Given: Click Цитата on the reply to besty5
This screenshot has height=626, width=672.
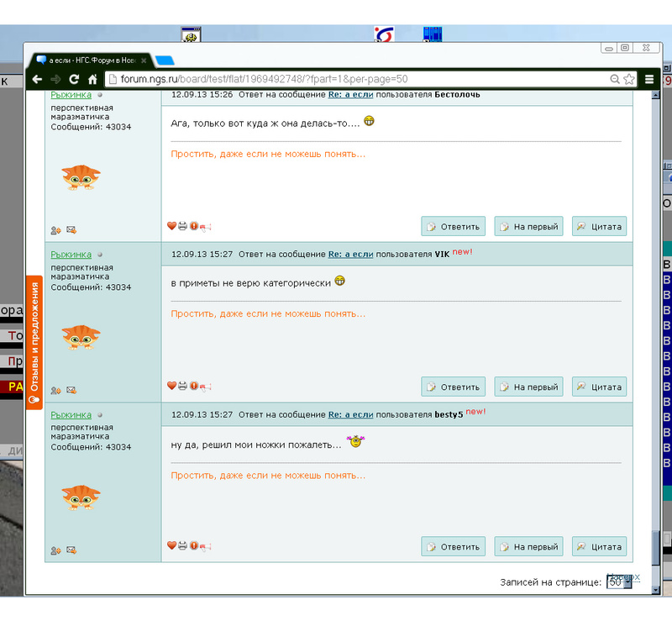Looking at the screenshot, I should pyautogui.click(x=599, y=547).
